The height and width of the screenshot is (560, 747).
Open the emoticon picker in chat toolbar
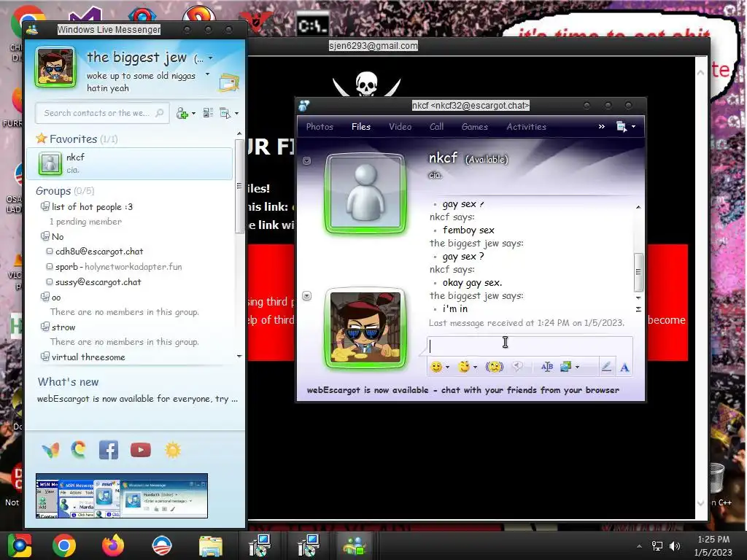coord(436,367)
